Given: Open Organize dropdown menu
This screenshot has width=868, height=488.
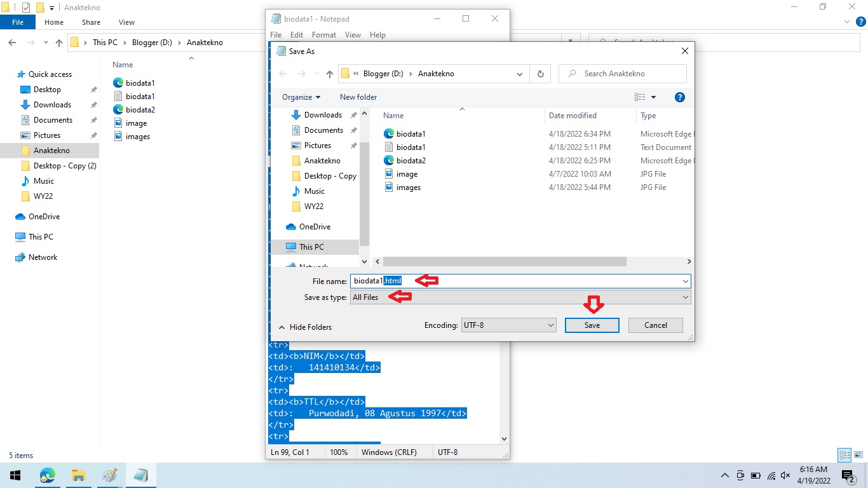Looking at the screenshot, I should click(301, 97).
